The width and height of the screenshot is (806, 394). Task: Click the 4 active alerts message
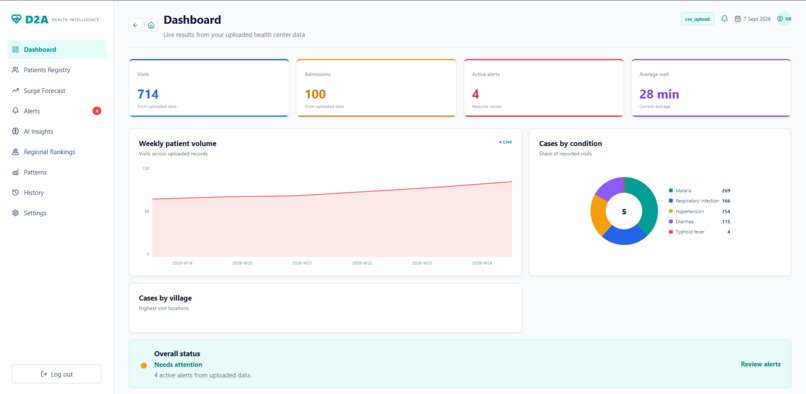coord(203,375)
